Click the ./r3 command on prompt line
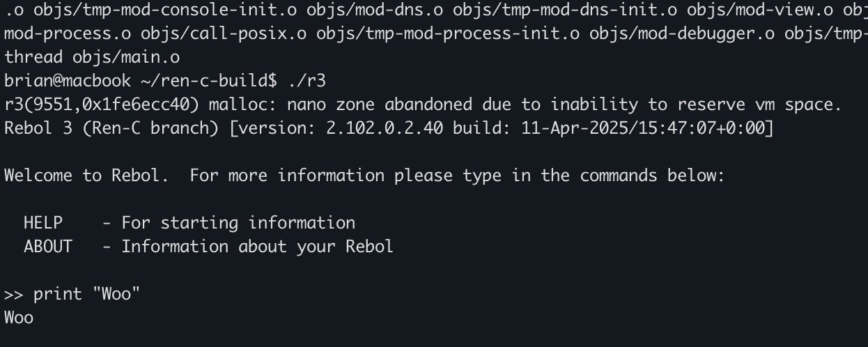 [307, 81]
